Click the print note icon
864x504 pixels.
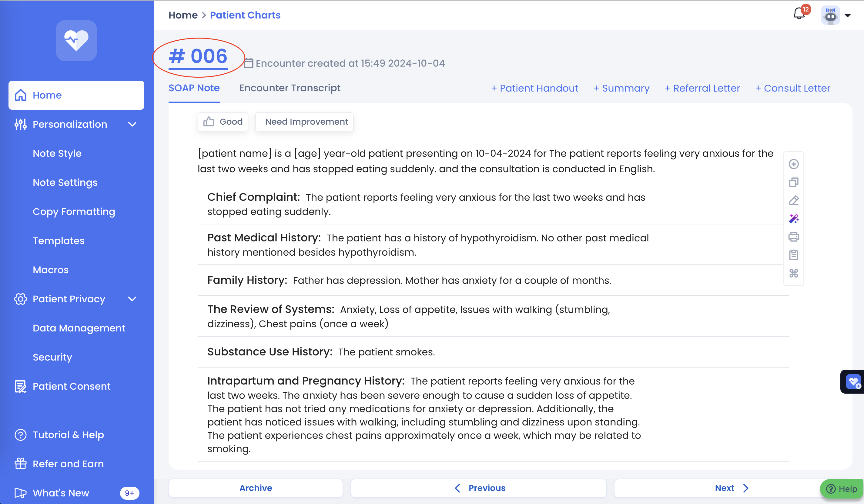(x=793, y=237)
